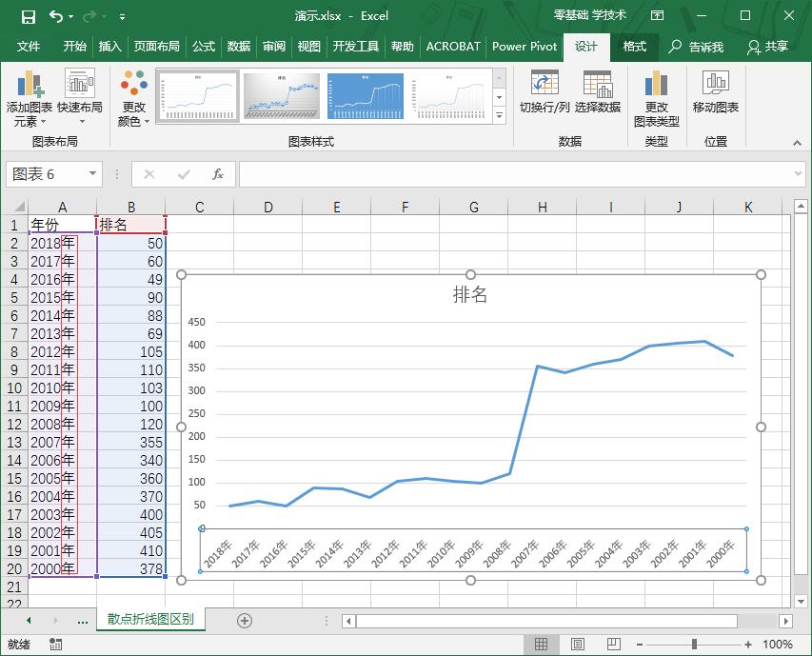Expand the formula bar
This screenshot has height=656, width=812.
798,174
